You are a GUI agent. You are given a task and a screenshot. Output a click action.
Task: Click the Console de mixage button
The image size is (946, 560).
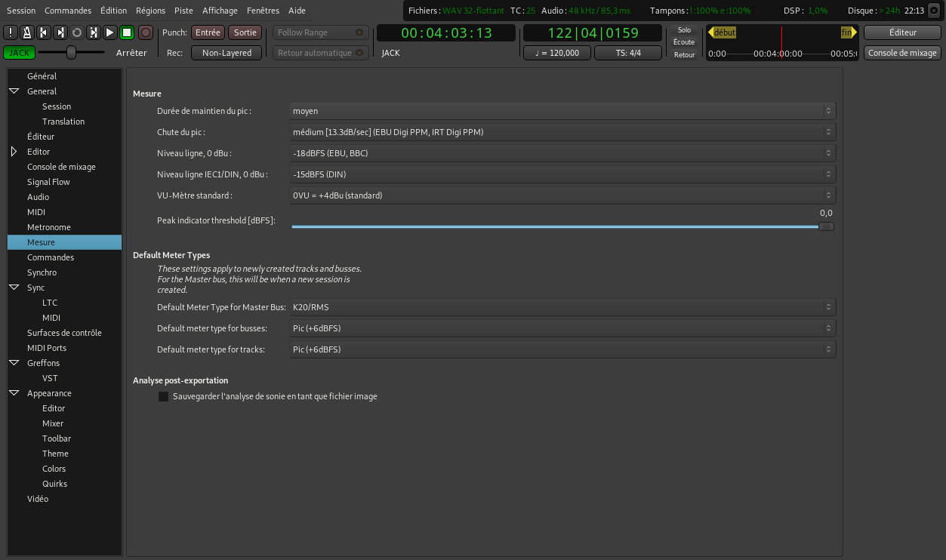pyautogui.click(x=902, y=53)
